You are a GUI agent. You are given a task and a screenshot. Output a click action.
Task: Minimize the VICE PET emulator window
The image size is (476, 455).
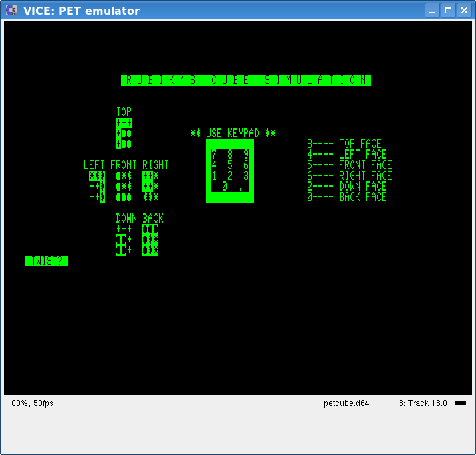pos(432,11)
